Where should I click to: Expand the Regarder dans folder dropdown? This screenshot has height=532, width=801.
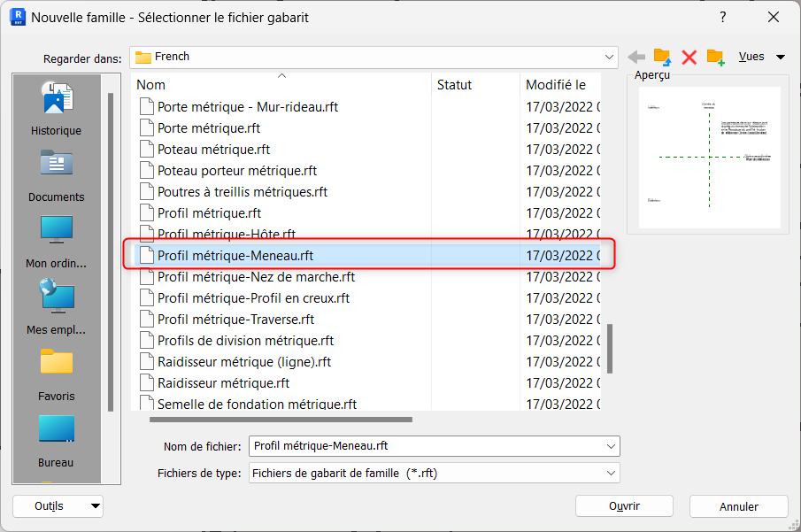tap(609, 57)
